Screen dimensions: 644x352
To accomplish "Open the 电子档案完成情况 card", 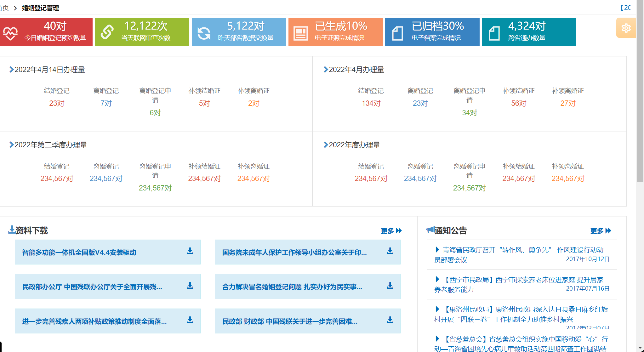I will [432, 32].
